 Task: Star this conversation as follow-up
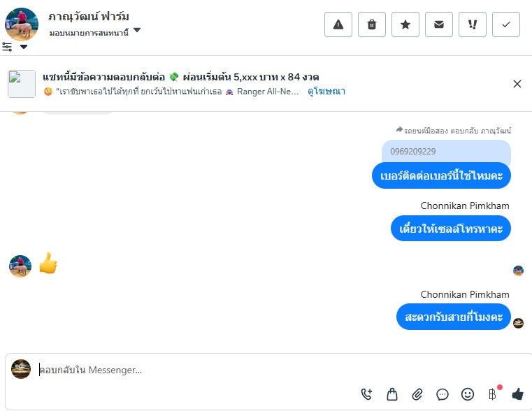tap(405, 24)
